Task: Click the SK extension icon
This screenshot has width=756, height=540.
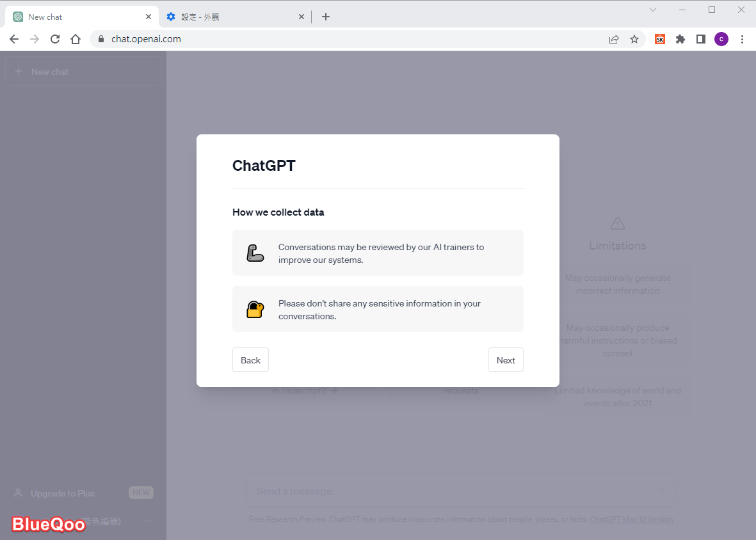Action: point(660,39)
